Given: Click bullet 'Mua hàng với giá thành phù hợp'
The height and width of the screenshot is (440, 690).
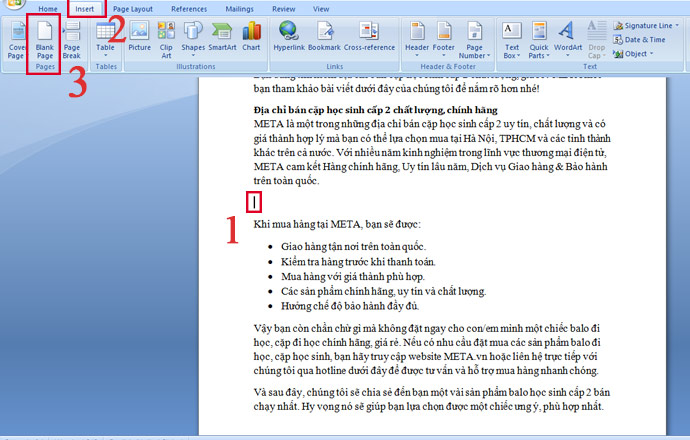Looking at the screenshot, I should tap(353, 276).
